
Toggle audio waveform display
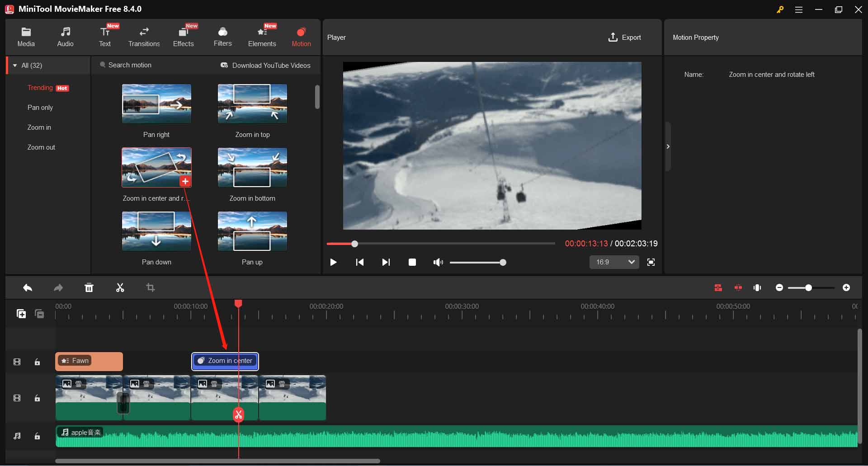tap(757, 287)
